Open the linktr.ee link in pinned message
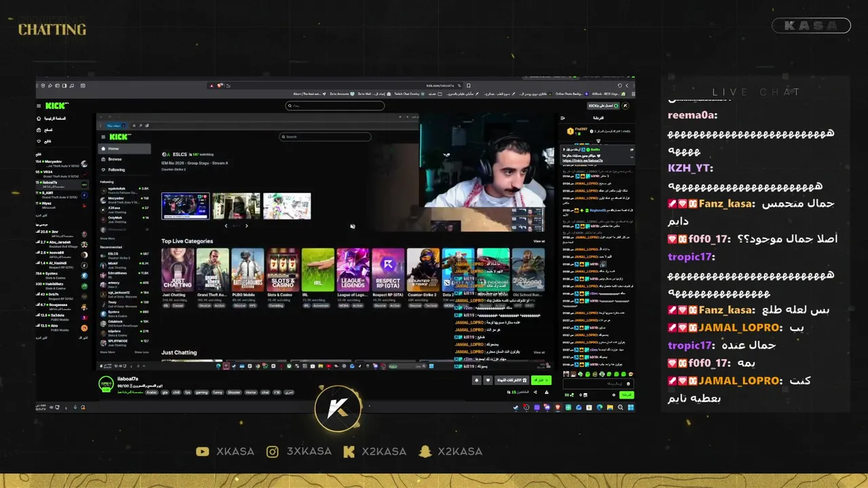Viewport: 868px width, 488px height. [x=583, y=161]
